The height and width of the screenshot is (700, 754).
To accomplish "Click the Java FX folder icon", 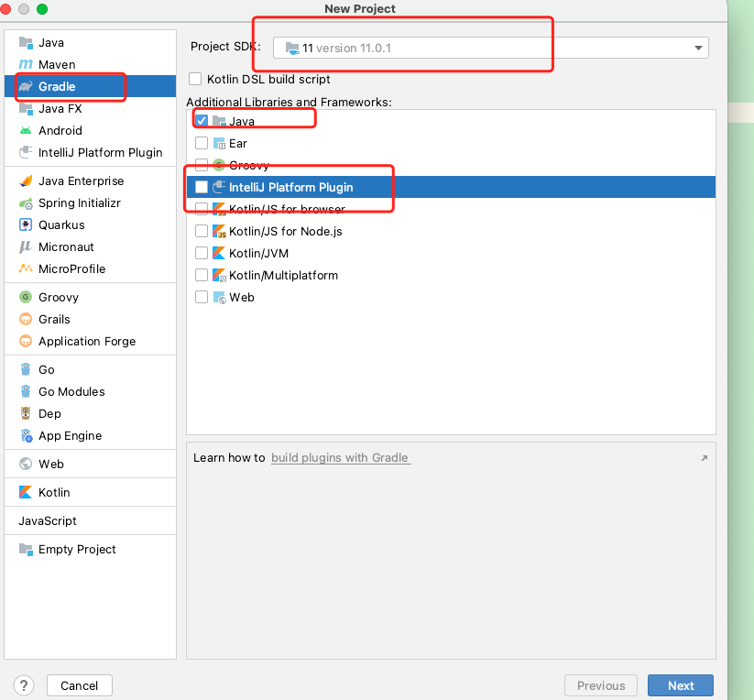I will click(26, 109).
